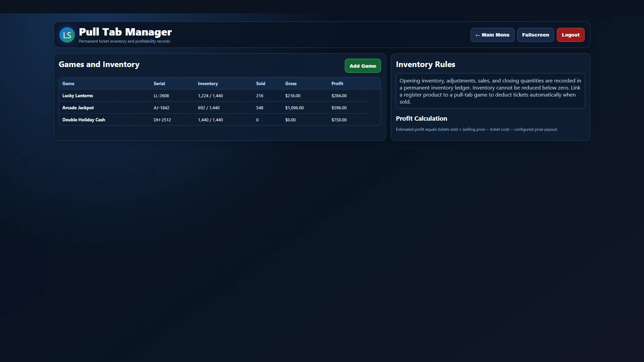Log out with the Logout button
Viewport: 644px width, 362px height.
[571, 35]
